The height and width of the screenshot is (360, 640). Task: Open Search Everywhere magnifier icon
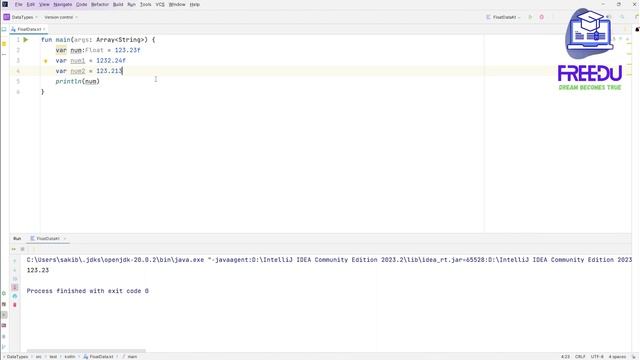(622, 17)
